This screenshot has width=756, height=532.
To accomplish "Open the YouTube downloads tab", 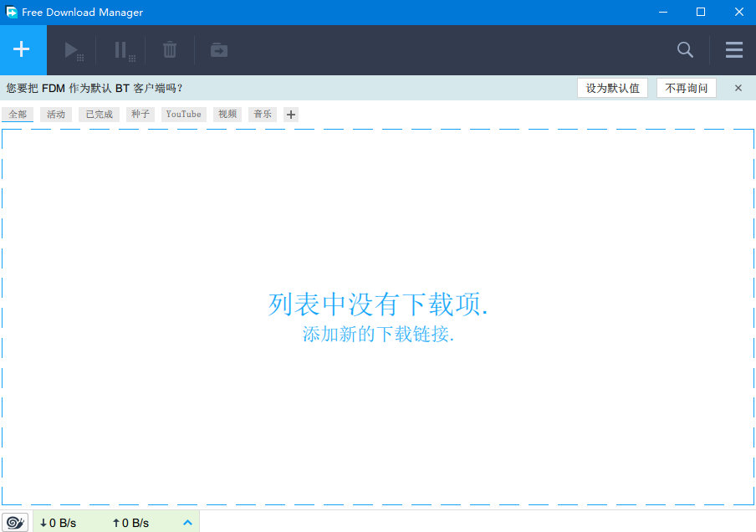I will (x=183, y=114).
